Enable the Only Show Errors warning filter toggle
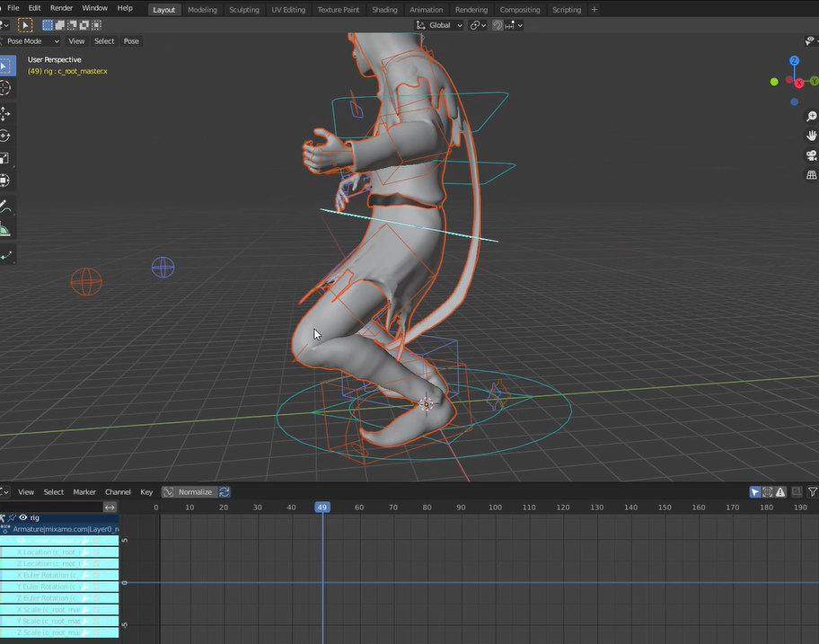819x644 pixels. [780, 491]
